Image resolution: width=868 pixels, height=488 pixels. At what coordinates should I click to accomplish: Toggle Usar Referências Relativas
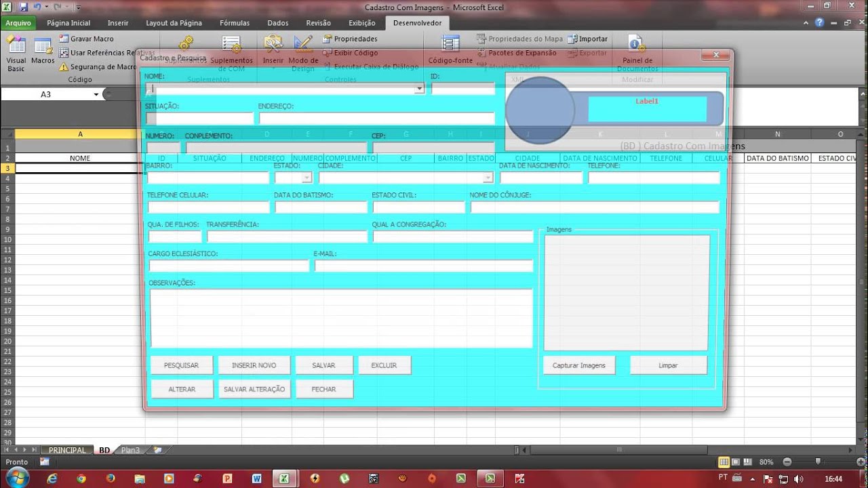(106, 53)
